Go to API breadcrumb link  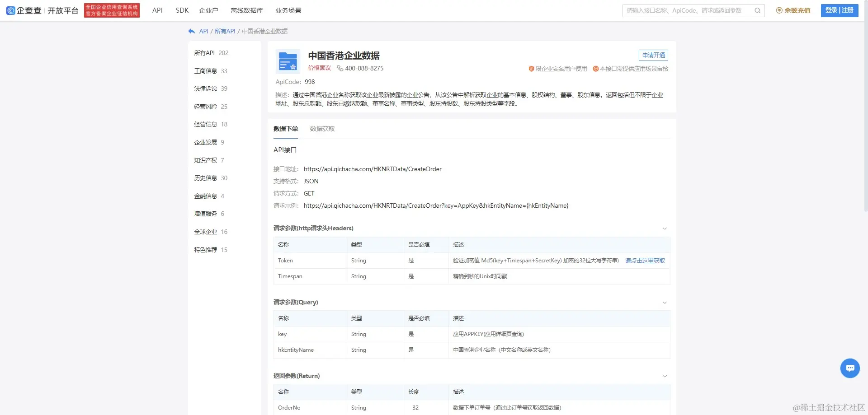(204, 31)
